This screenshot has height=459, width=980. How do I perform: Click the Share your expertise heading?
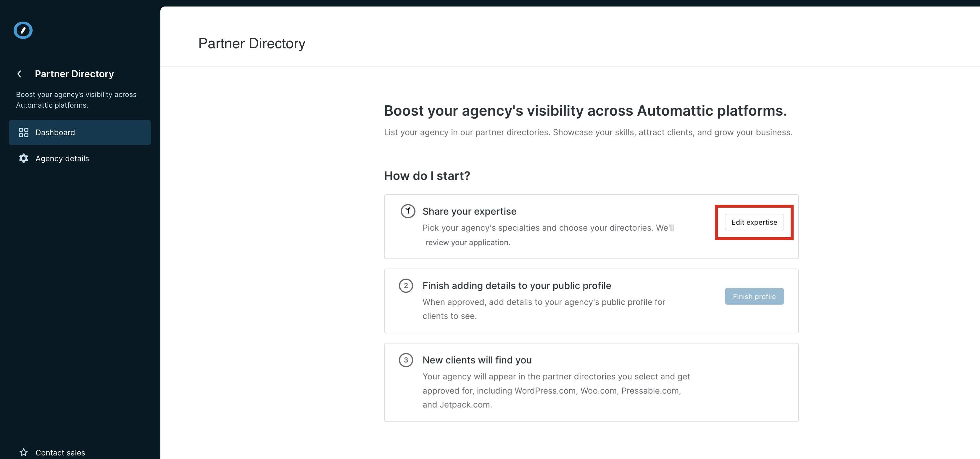(469, 211)
